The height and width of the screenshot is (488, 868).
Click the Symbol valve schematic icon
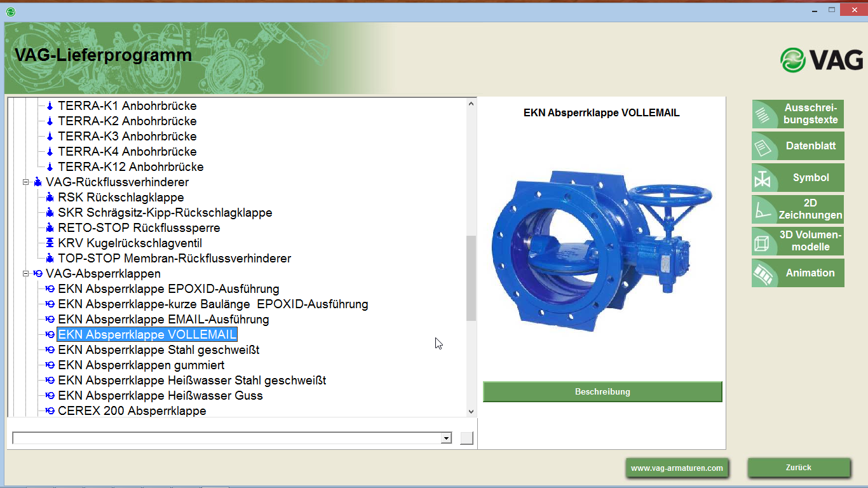763,178
